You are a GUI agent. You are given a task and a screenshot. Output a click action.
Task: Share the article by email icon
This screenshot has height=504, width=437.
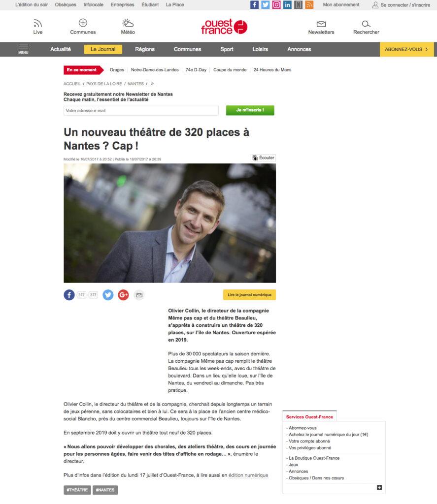[139, 295]
